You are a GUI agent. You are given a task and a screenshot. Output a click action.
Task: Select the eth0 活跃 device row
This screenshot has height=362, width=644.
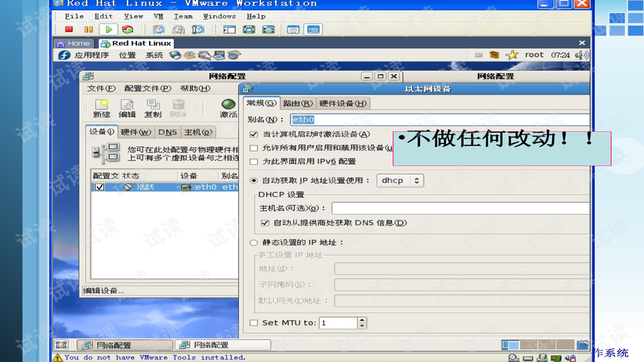click(165, 187)
